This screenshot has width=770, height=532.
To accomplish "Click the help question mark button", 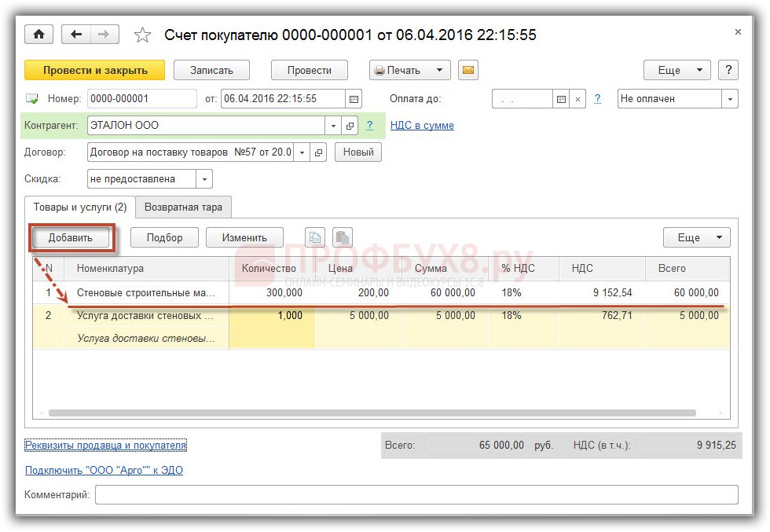I will (x=728, y=70).
